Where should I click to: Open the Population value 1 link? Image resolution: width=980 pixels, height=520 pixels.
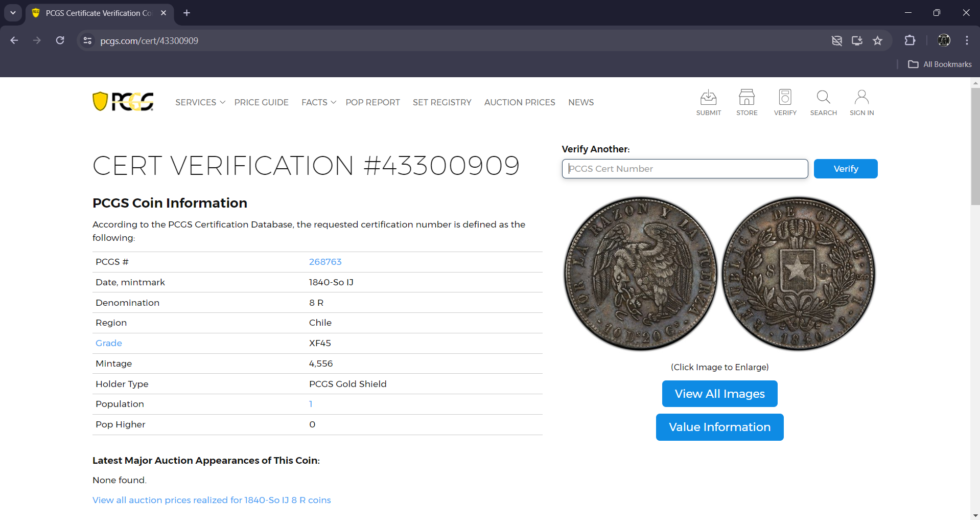pyautogui.click(x=311, y=404)
